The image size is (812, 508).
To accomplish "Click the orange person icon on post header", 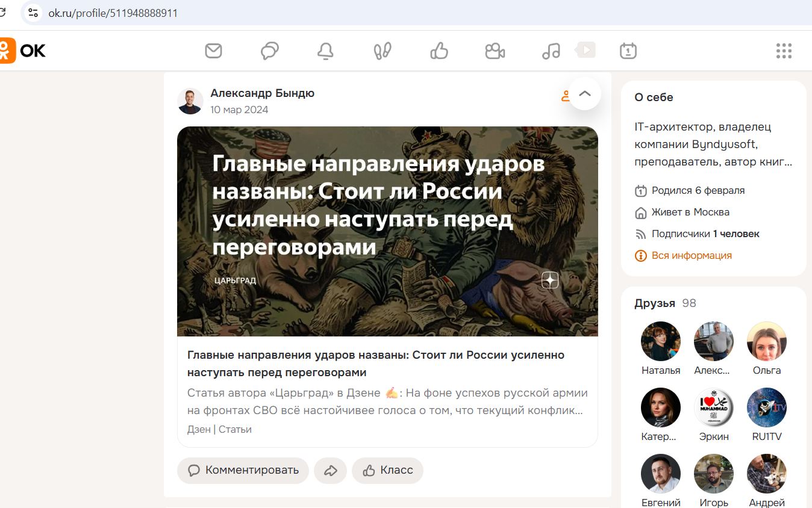I will [565, 96].
